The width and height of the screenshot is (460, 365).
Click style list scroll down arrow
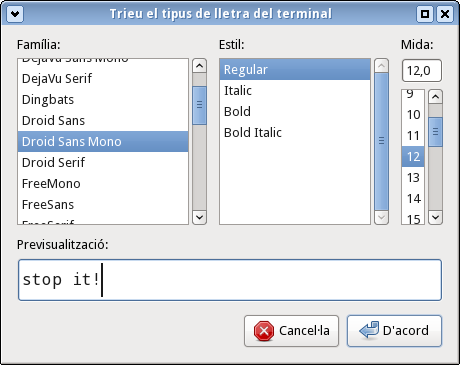[x=381, y=217]
